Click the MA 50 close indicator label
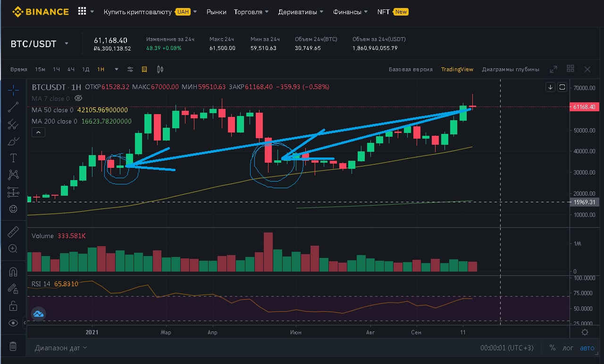604x364 pixels. [x=52, y=110]
